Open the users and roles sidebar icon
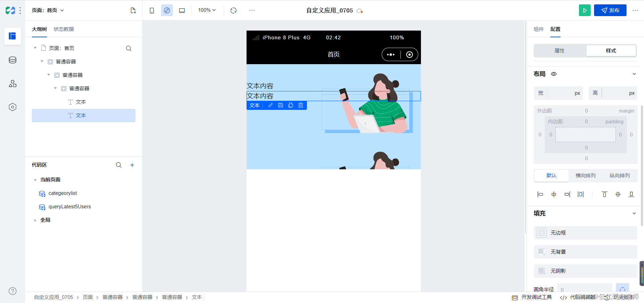The width and height of the screenshot is (644, 303). click(12, 84)
